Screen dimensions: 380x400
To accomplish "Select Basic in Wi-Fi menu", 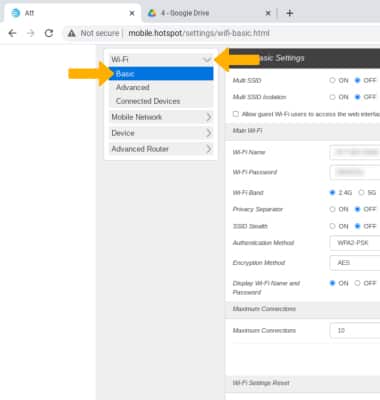I will coord(161,74).
